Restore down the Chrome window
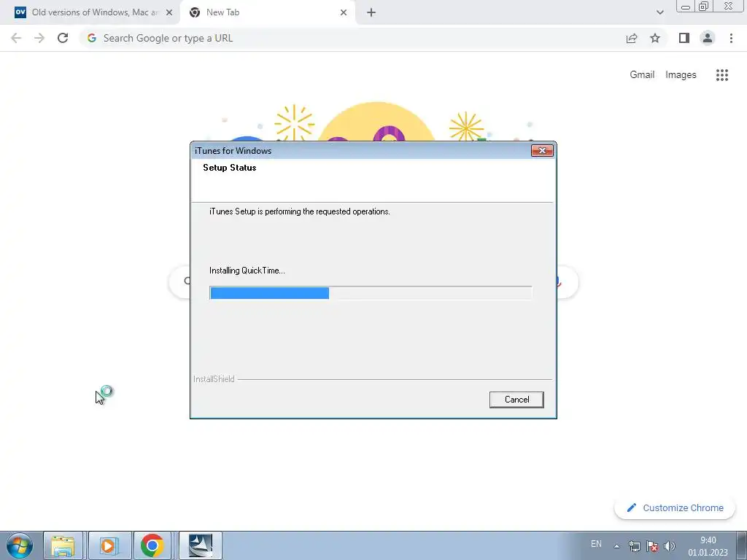The height and width of the screenshot is (560, 747). pos(703,6)
